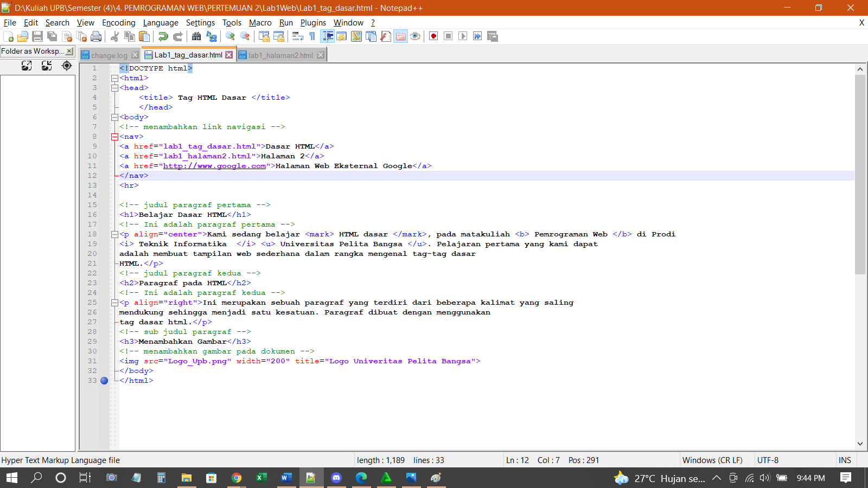Collapse the body fold on line 6
The image size is (868, 488).
[x=114, y=117]
